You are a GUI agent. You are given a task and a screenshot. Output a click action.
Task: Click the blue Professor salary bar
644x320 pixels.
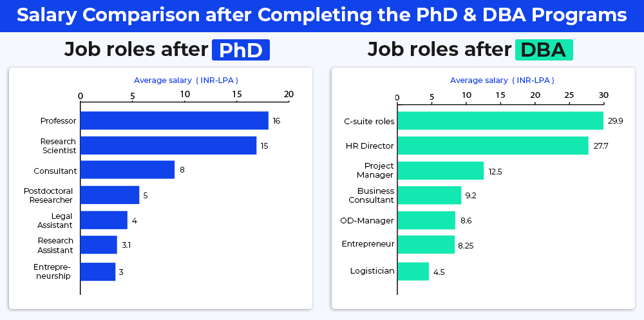tap(174, 120)
